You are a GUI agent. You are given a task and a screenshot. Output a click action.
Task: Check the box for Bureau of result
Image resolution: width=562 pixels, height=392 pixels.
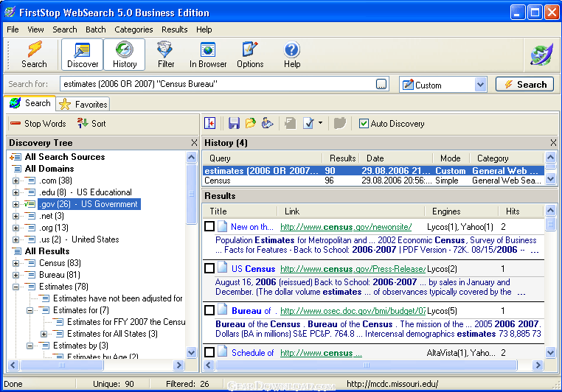(x=209, y=310)
